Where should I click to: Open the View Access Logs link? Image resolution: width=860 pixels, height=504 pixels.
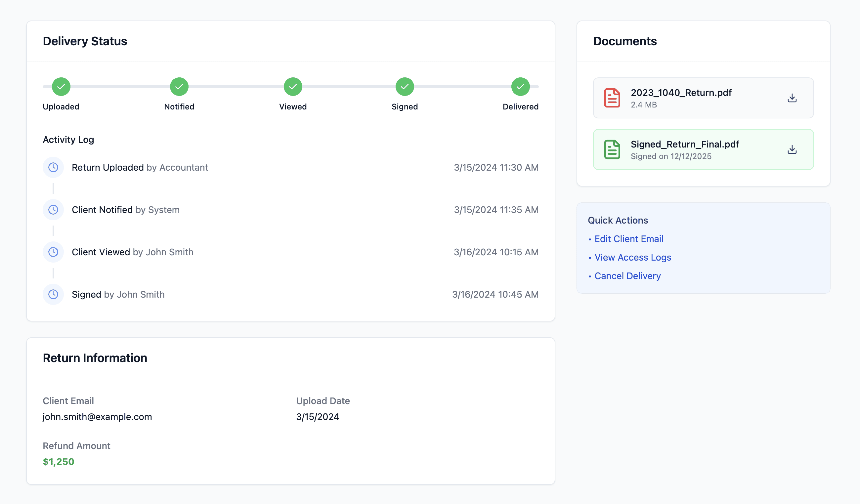[632, 257]
